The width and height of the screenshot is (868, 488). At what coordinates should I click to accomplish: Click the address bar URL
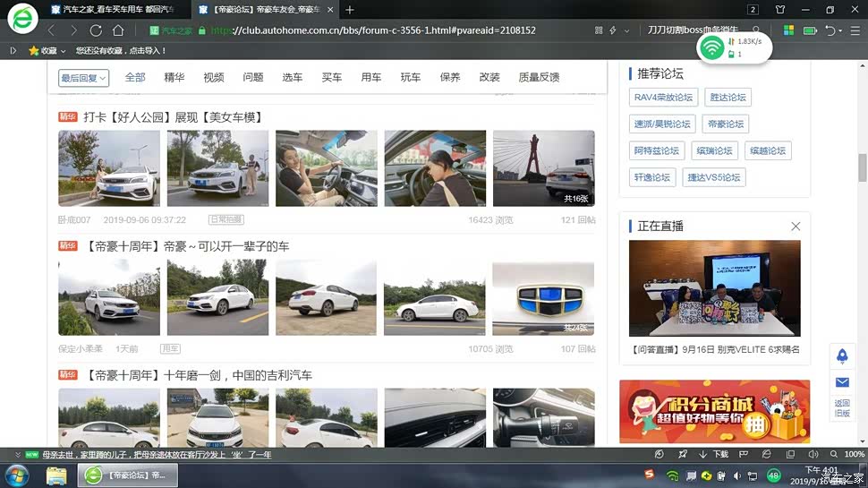pyautogui.click(x=373, y=30)
